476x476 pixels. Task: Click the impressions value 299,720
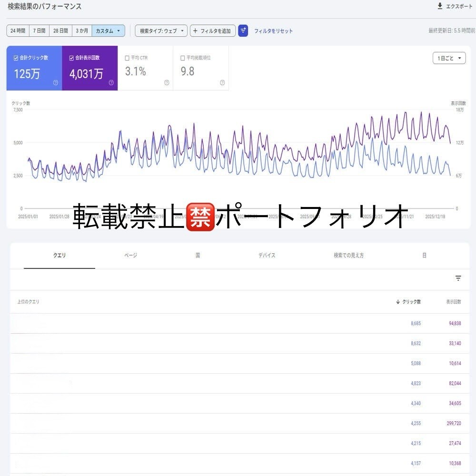click(x=454, y=423)
